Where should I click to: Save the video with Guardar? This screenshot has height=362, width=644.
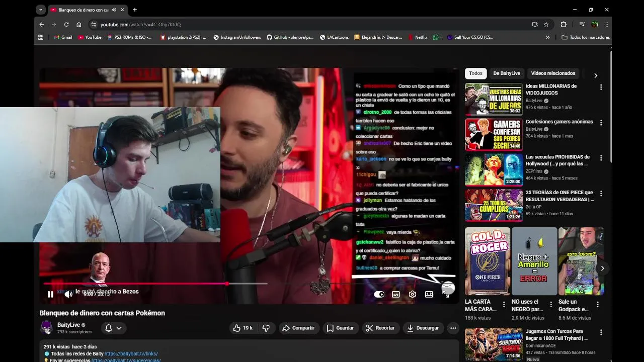340,328
